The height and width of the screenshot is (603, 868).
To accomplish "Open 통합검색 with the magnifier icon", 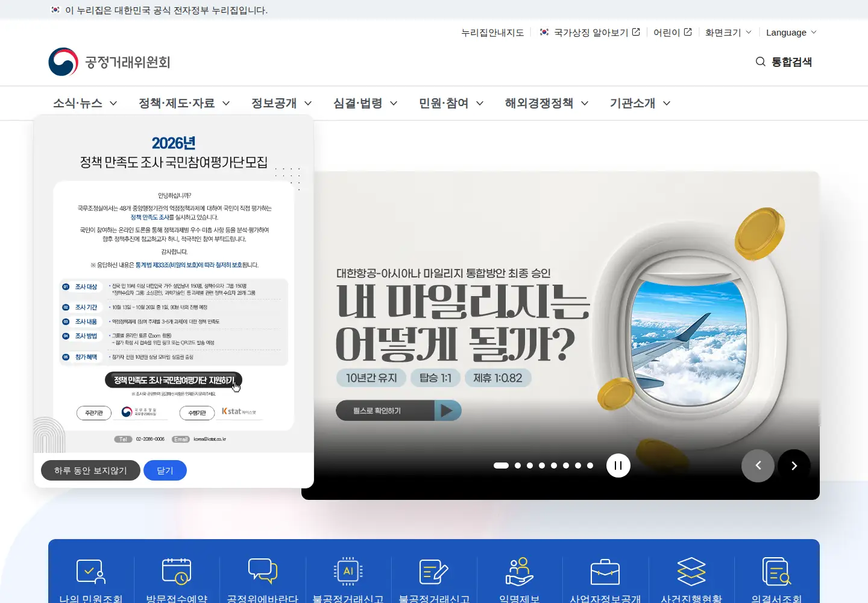I will coord(784,62).
